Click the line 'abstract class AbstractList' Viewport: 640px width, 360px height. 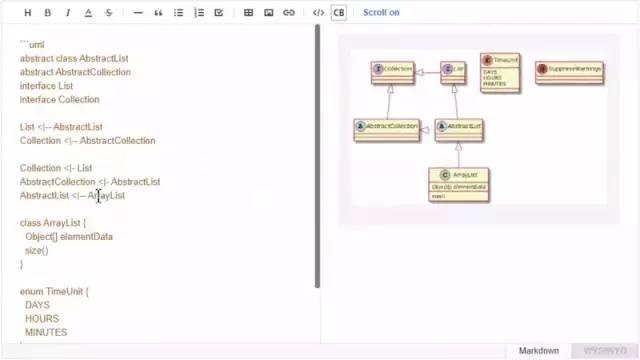(x=74, y=58)
